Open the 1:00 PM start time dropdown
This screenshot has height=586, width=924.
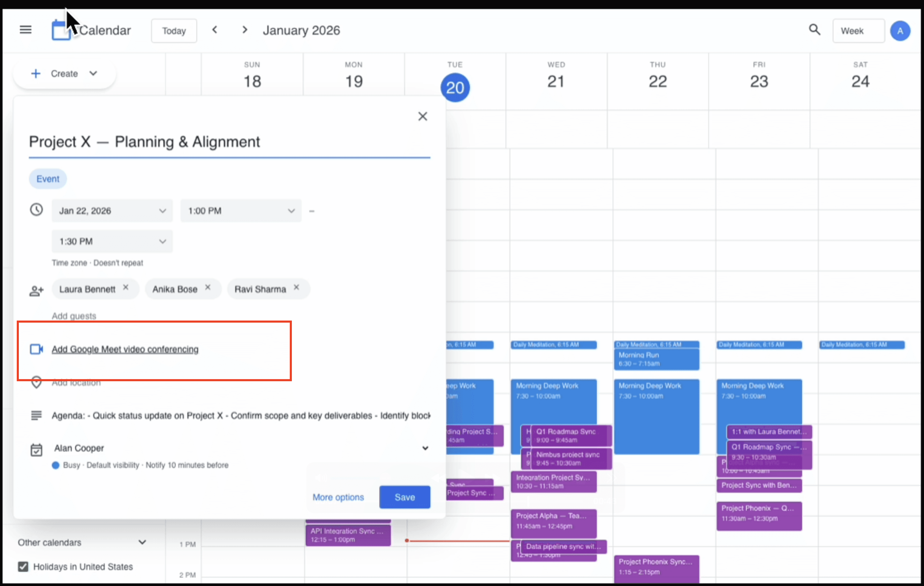pos(241,211)
